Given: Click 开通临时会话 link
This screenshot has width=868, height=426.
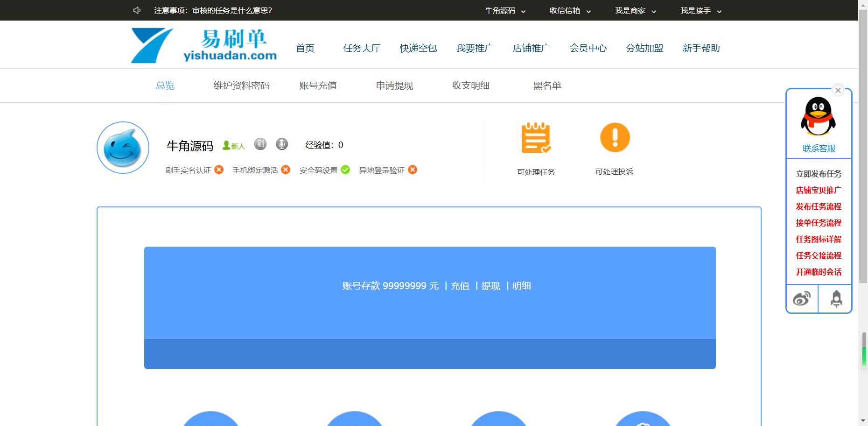Looking at the screenshot, I should [819, 272].
